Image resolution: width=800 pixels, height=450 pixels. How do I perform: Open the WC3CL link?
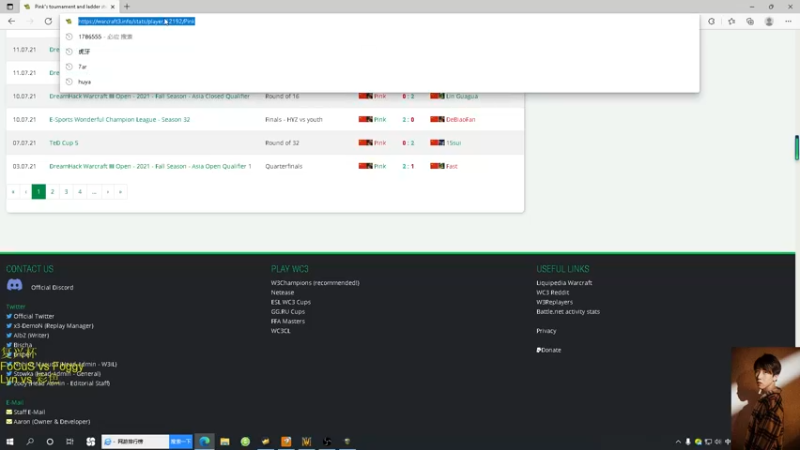(281, 331)
